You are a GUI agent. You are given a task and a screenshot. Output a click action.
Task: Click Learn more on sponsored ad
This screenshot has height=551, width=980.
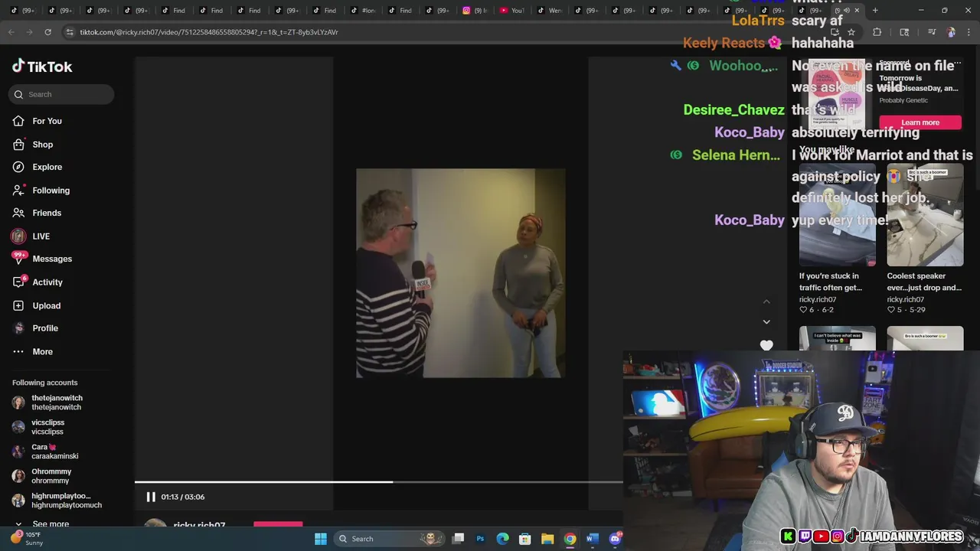tap(920, 122)
